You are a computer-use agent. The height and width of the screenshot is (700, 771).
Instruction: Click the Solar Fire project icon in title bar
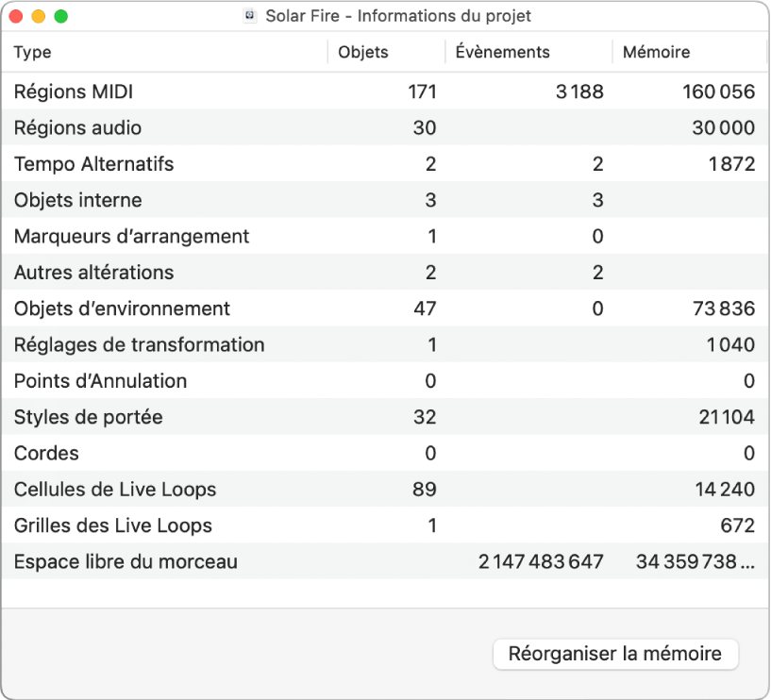pyautogui.click(x=250, y=15)
